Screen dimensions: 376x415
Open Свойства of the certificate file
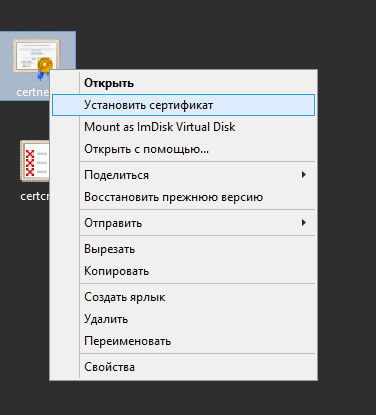pyautogui.click(x=183, y=367)
